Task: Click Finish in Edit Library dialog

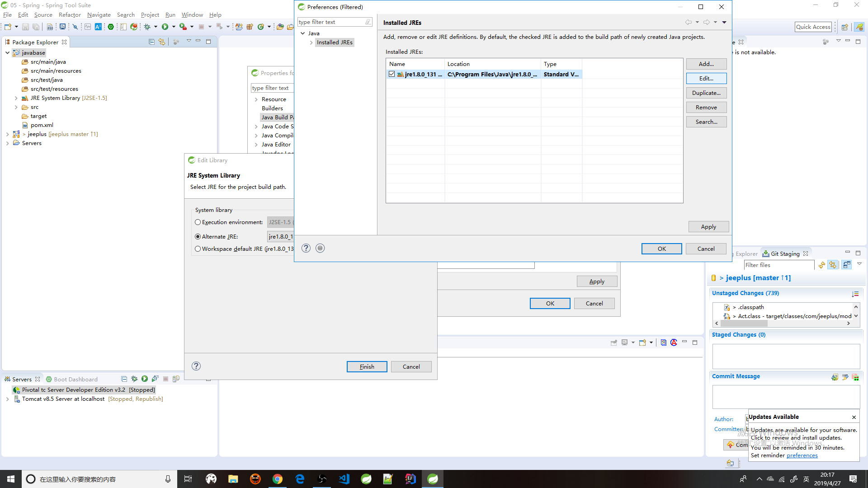Action: click(367, 366)
